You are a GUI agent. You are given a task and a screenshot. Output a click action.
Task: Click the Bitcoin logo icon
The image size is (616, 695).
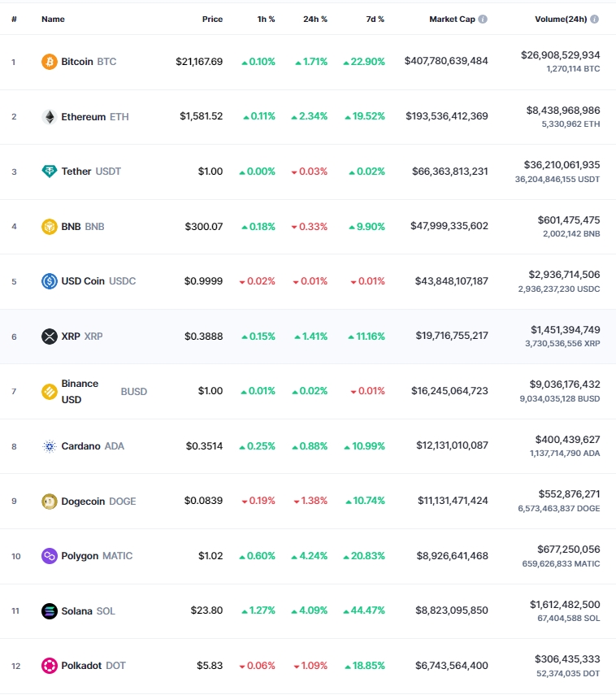point(50,62)
